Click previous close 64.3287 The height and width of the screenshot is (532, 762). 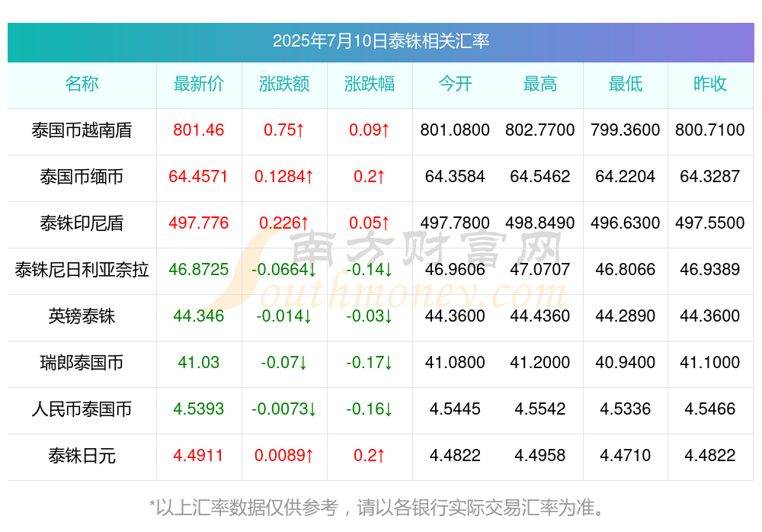(710, 177)
